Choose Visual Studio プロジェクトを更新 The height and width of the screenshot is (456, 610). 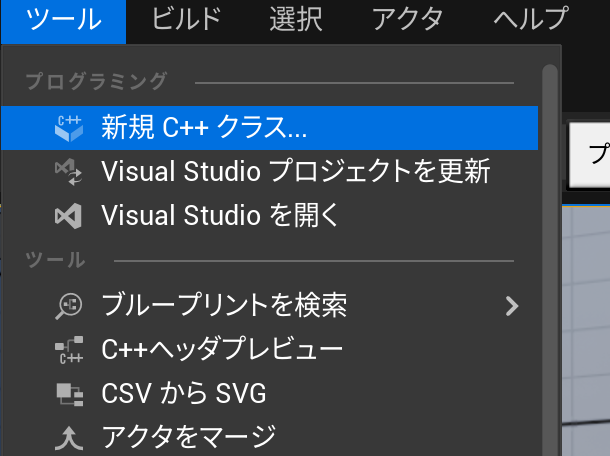(x=270, y=172)
